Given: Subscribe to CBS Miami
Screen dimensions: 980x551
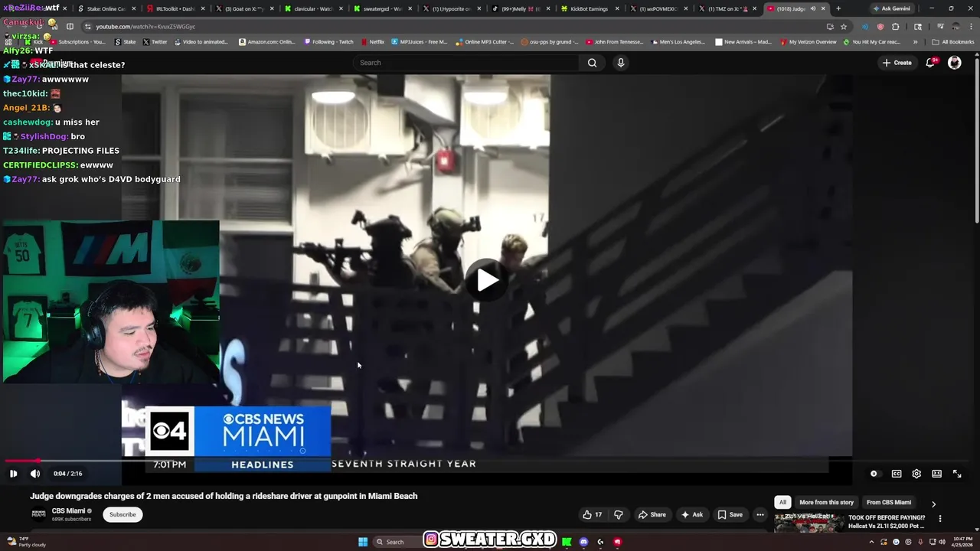Looking at the screenshot, I should 122,514.
